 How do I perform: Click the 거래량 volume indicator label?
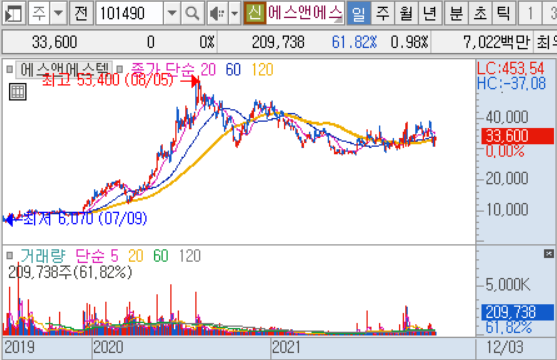click(x=43, y=256)
